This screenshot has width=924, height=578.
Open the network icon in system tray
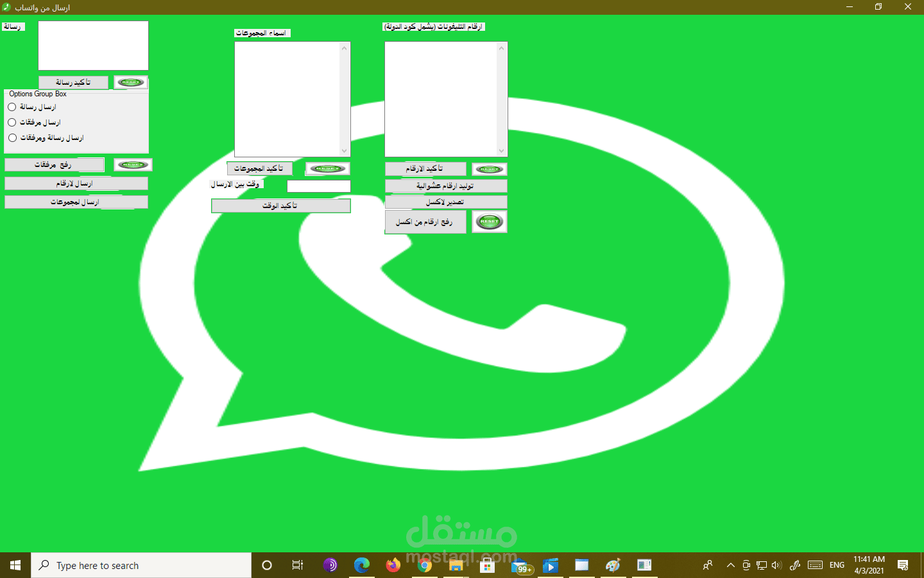click(x=762, y=565)
